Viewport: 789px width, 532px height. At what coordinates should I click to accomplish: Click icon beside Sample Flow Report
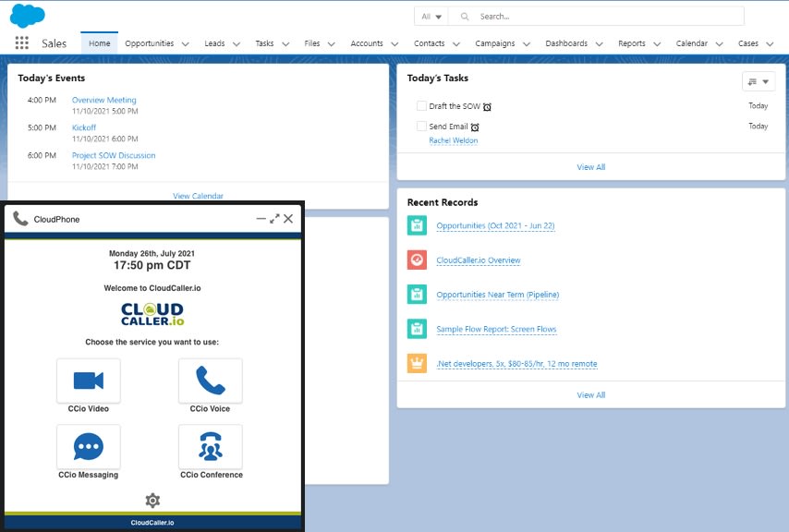coord(417,329)
